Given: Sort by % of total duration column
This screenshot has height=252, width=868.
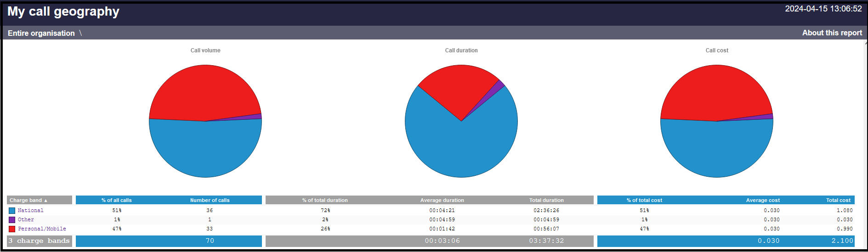Looking at the screenshot, I should [325, 200].
